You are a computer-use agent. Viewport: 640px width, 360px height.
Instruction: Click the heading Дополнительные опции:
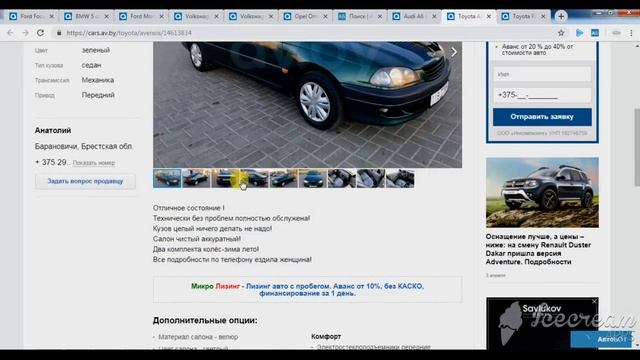[x=205, y=320]
